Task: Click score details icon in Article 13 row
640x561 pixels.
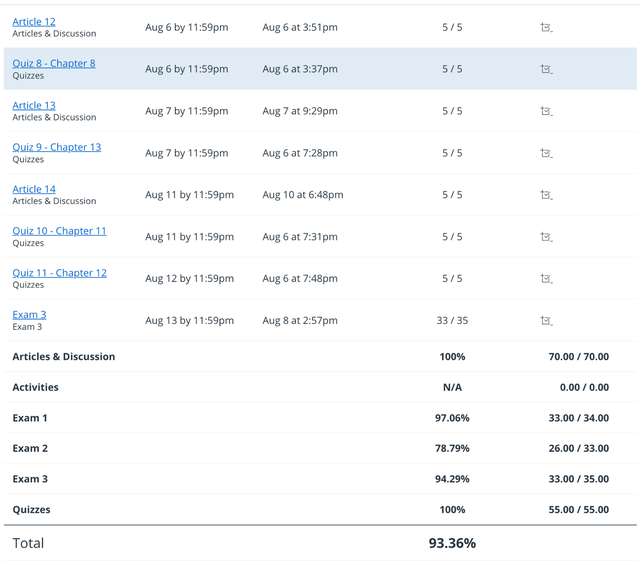Action: point(546,112)
